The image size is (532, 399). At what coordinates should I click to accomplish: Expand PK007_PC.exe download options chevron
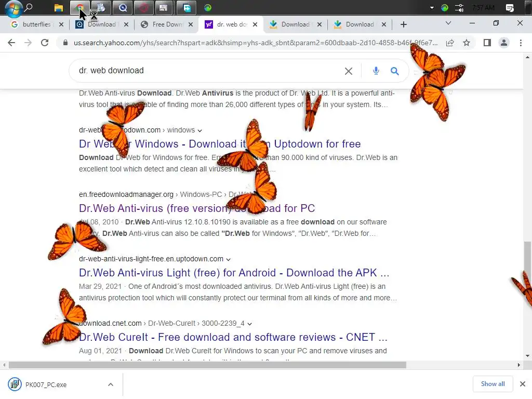(111, 384)
